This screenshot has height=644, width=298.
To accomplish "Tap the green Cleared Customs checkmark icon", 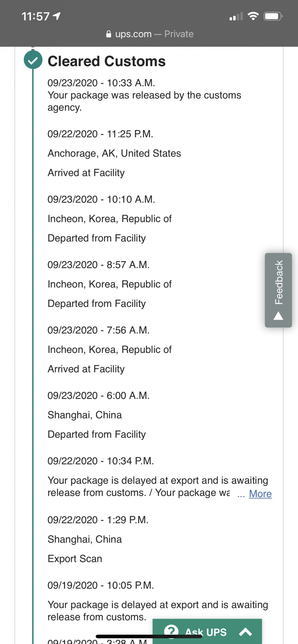I will click(x=33, y=60).
